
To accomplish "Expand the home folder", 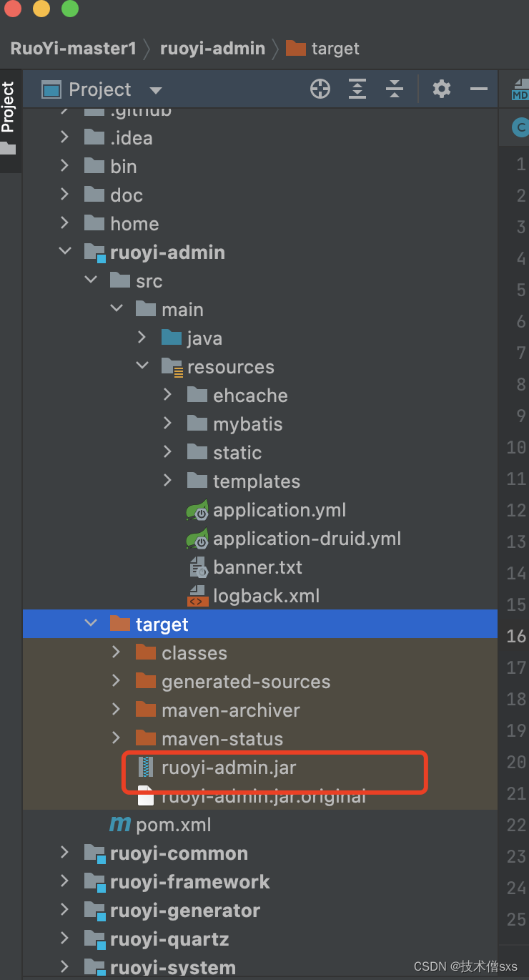I will pos(65,223).
